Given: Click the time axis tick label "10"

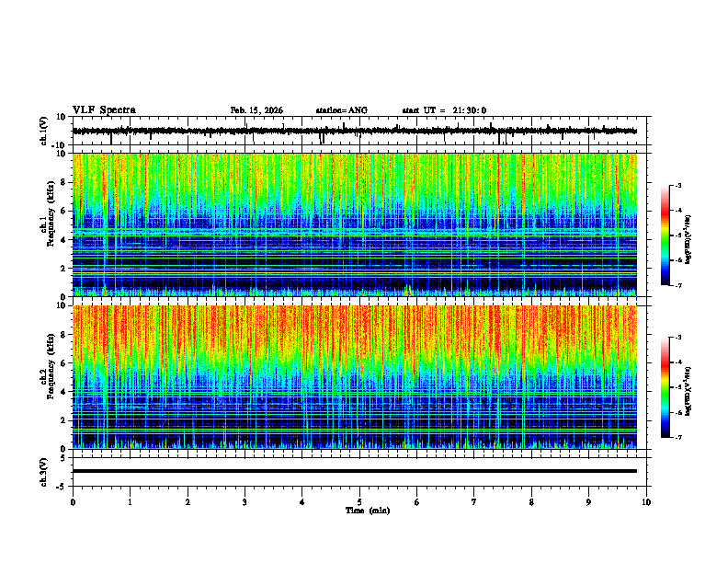Looking at the screenshot, I should pyautogui.click(x=646, y=502).
